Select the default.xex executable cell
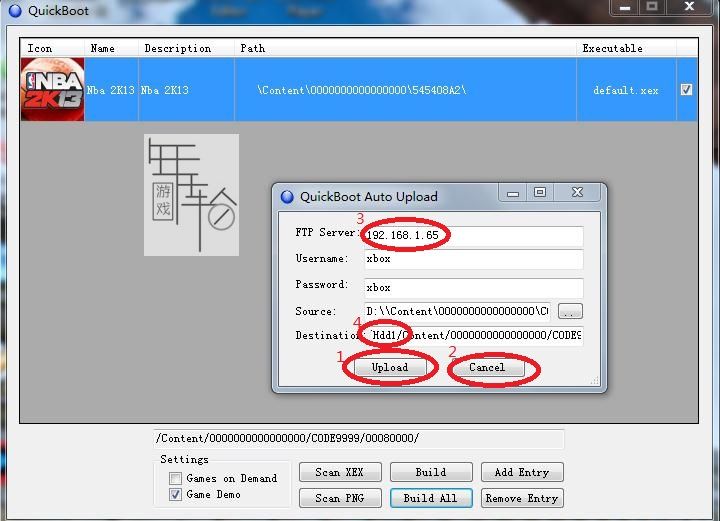The image size is (720, 521). point(626,90)
